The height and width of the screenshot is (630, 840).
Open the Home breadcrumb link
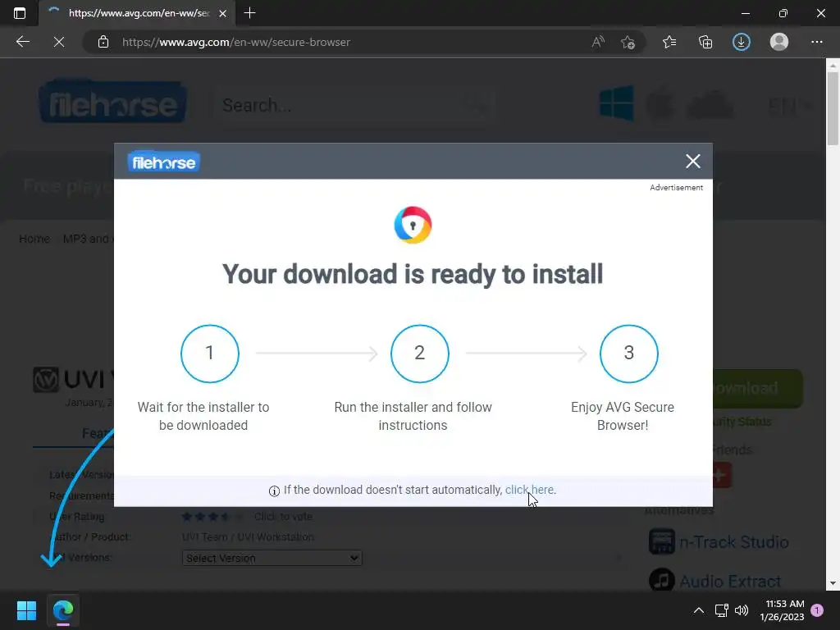tap(34, 239)
